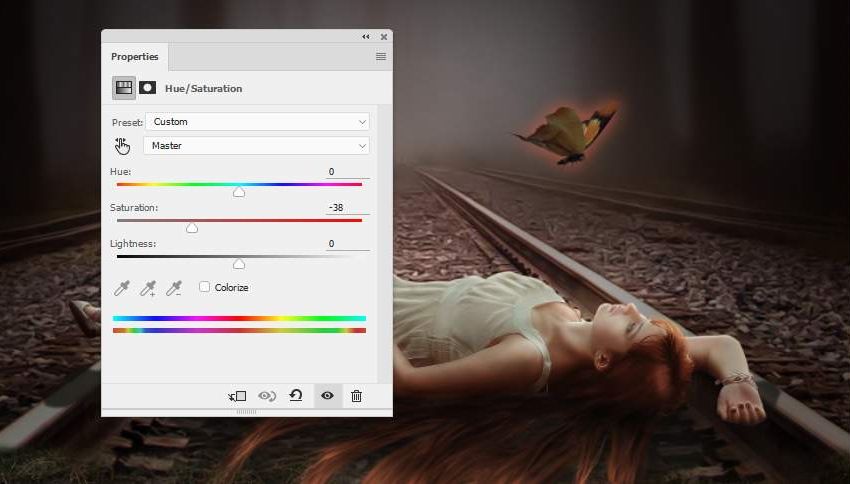Close the Properties panel

pos(384,37)
